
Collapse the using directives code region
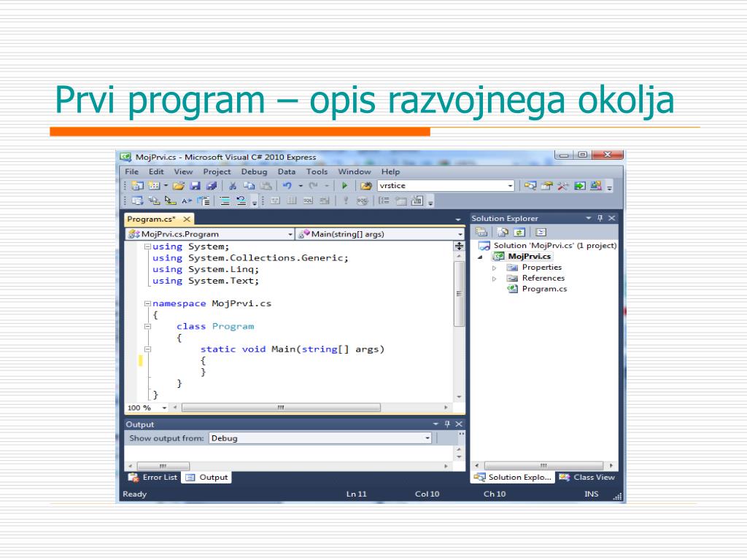(x=147, y=246)
